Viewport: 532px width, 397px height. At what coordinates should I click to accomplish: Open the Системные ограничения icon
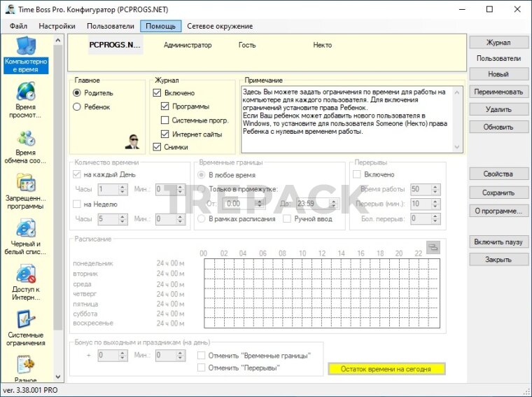pos(25,320)
